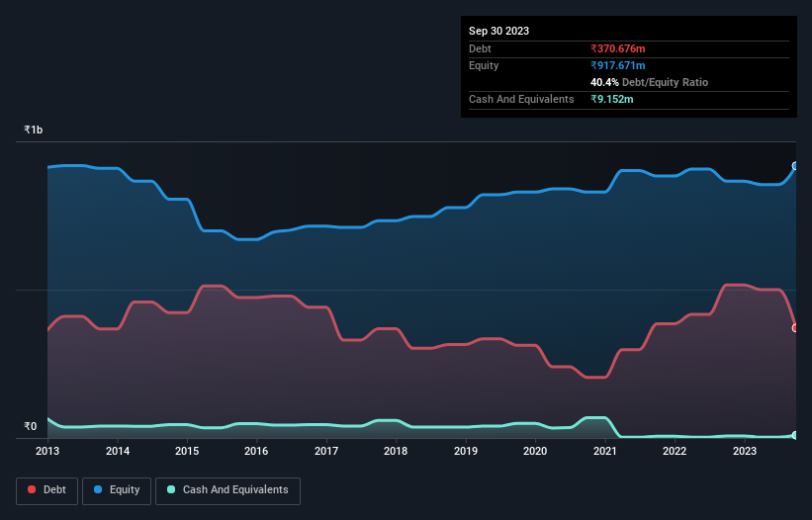Click the Debt endpoint marker on the red line
Screen dimensions: 812x520
(795, 328)
